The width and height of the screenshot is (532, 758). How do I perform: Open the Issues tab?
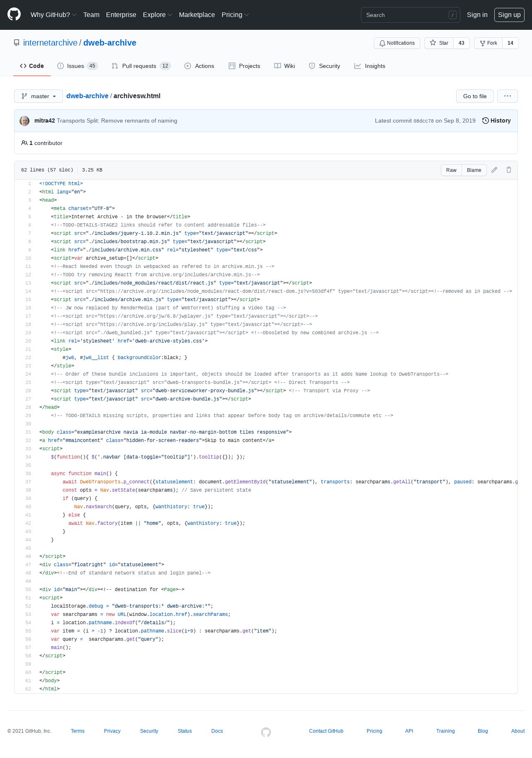tap(77, 66)
